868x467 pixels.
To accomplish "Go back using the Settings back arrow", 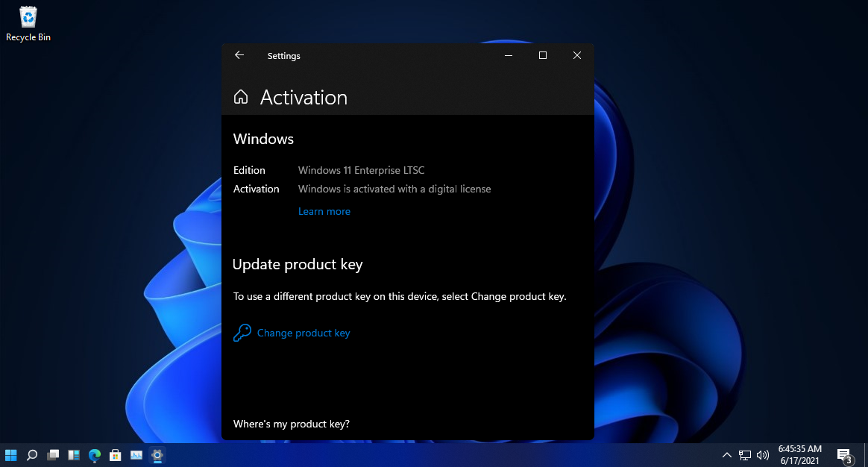I will pyautogui.click(x=239, y=55).
